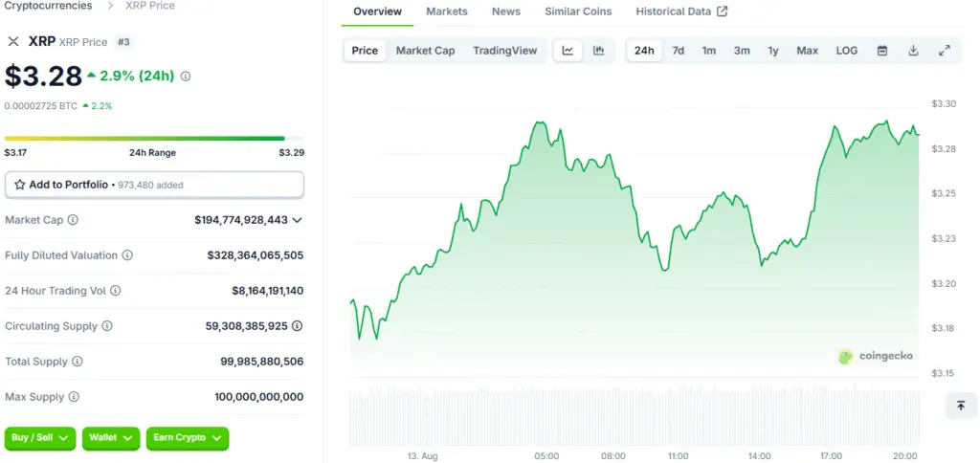Click the $8,164,191,140 trading volume value
This screenshot has height=463, width=980.
pyautogui.click(x=268, y=291)
